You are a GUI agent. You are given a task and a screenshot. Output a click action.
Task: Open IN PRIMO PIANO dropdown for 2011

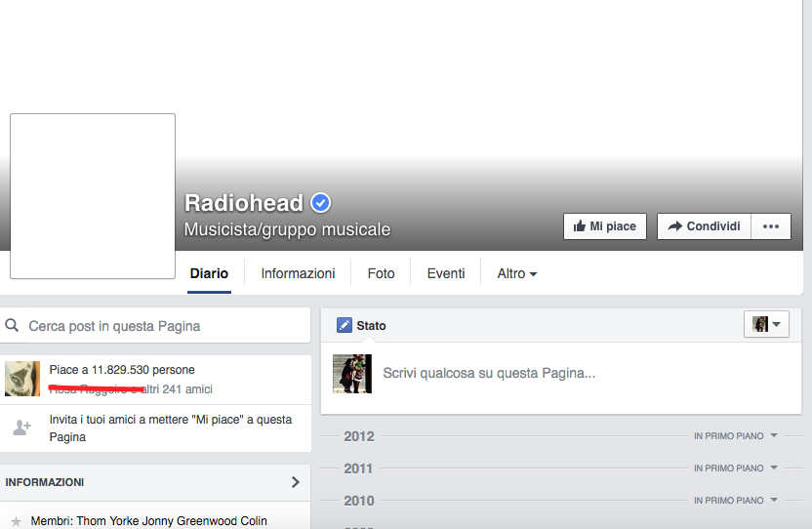click(x=735, y=468)
